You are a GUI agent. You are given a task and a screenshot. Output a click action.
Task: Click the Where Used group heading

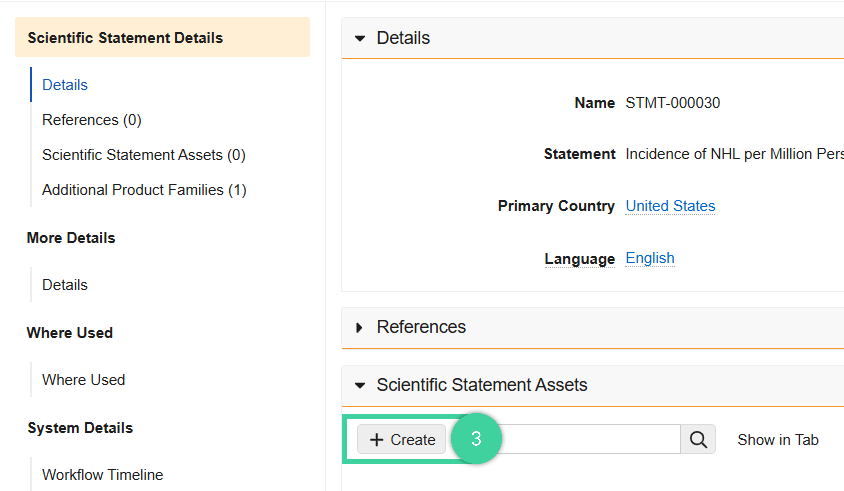coord(70,333)
